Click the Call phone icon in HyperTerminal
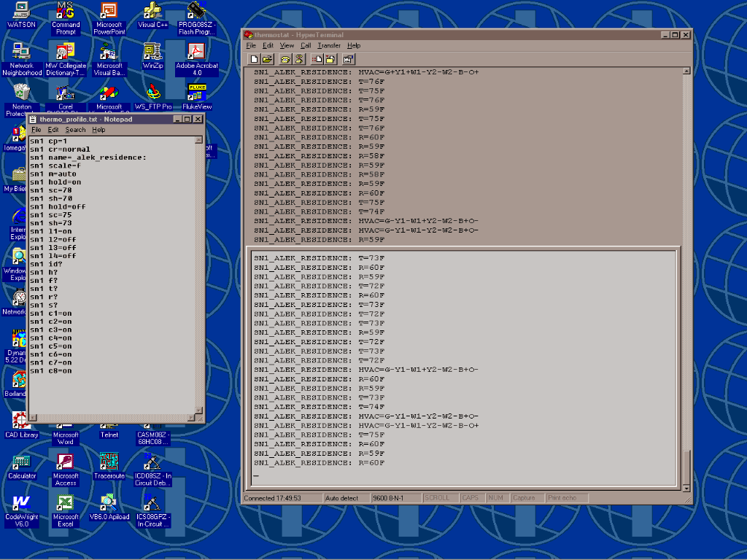 (x=285, y=59)
